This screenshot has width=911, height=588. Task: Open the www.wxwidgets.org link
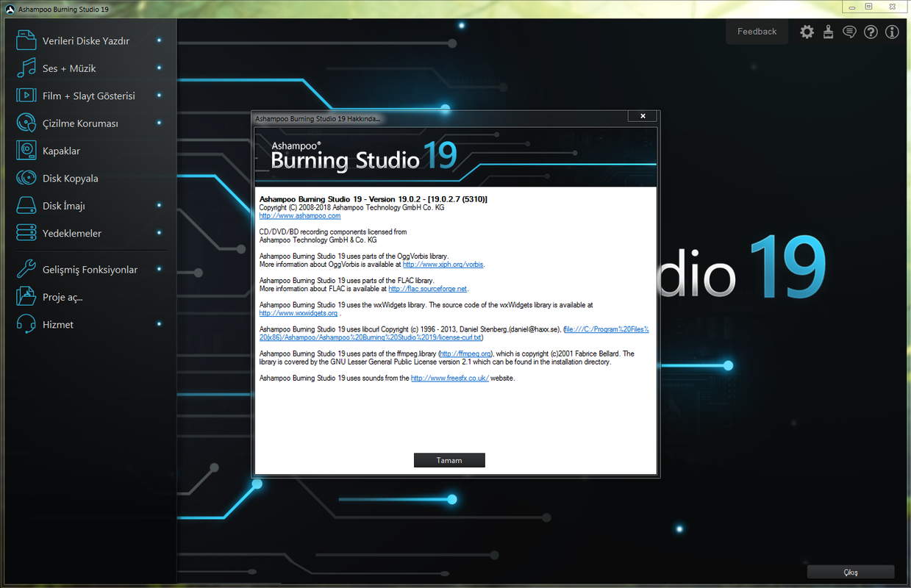(x=299, y=313)
